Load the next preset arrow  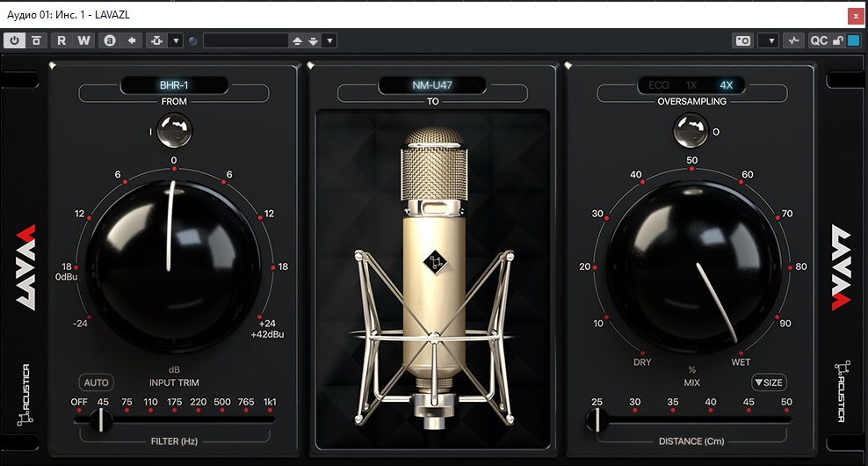(314, 41)
